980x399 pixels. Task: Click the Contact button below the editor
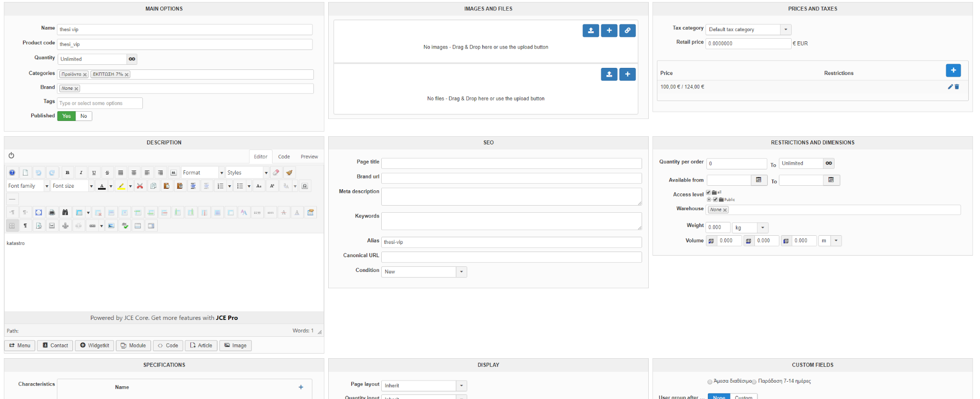tap(55, 345)
